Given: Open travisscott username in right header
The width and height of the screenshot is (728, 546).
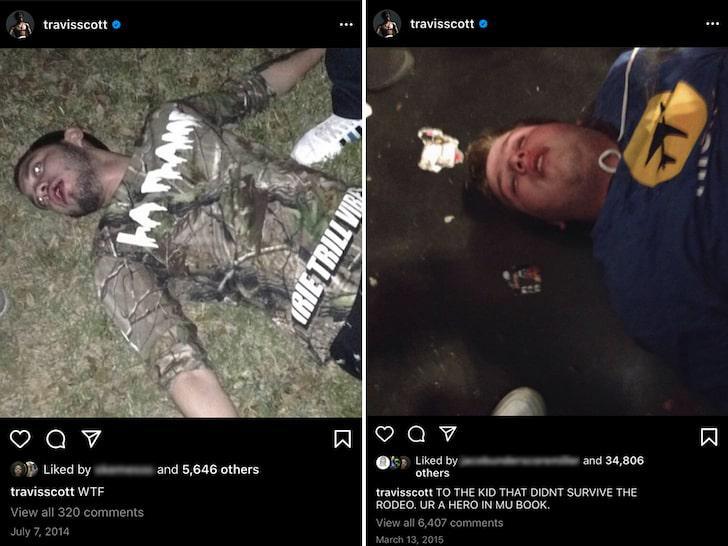Looking at the screenshot, I should [x=442, y=24].
